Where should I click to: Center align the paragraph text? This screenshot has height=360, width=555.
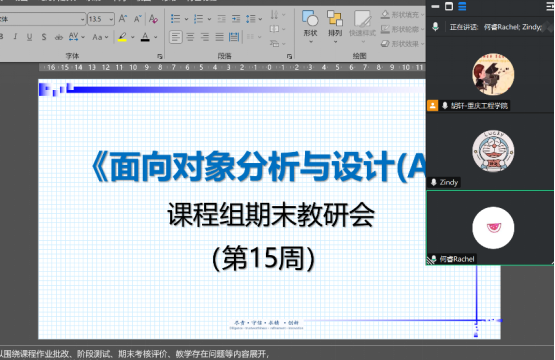[190, 37]
